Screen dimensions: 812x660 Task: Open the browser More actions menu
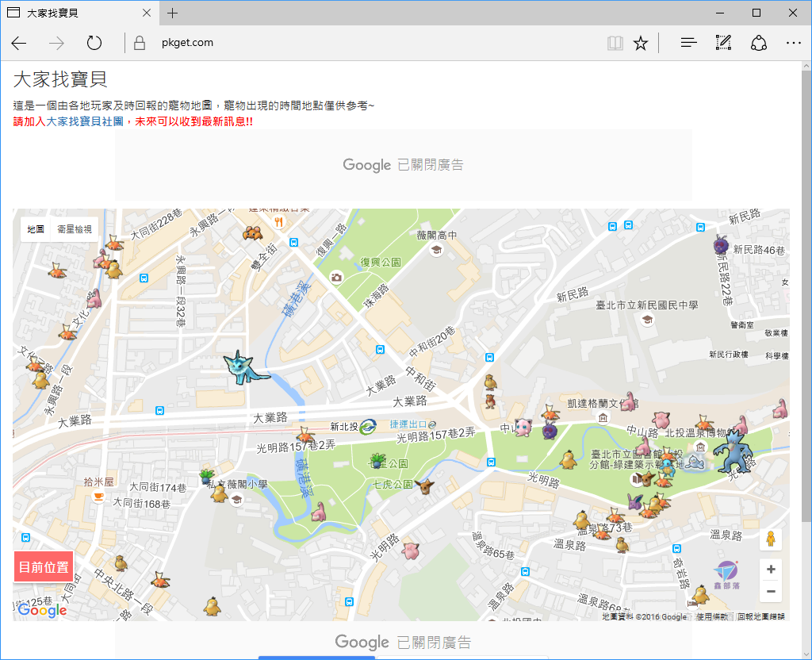(x=793, y=43)
